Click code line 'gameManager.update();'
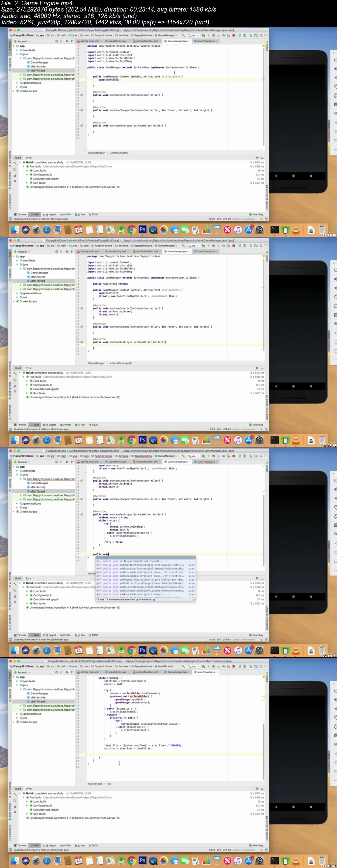 click(x=130, y=699)
